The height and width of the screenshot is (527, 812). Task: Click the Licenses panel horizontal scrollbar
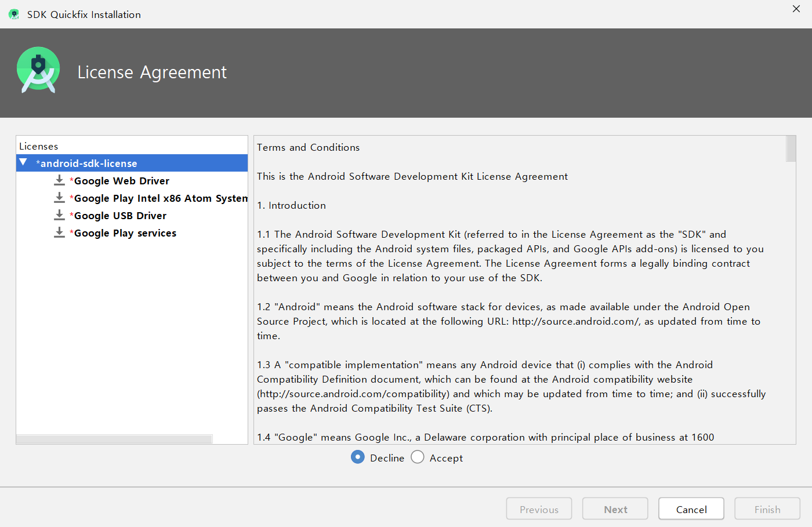point(114,439)
